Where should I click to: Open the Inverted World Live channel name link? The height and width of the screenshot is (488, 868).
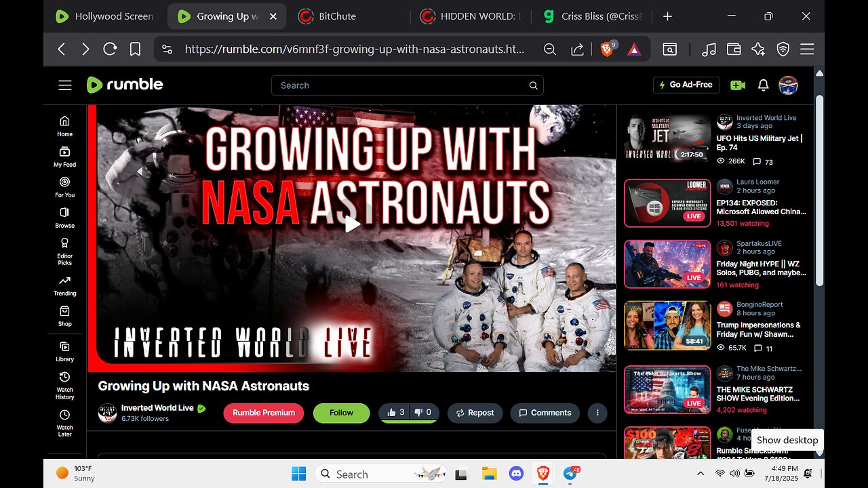point(157,408)
